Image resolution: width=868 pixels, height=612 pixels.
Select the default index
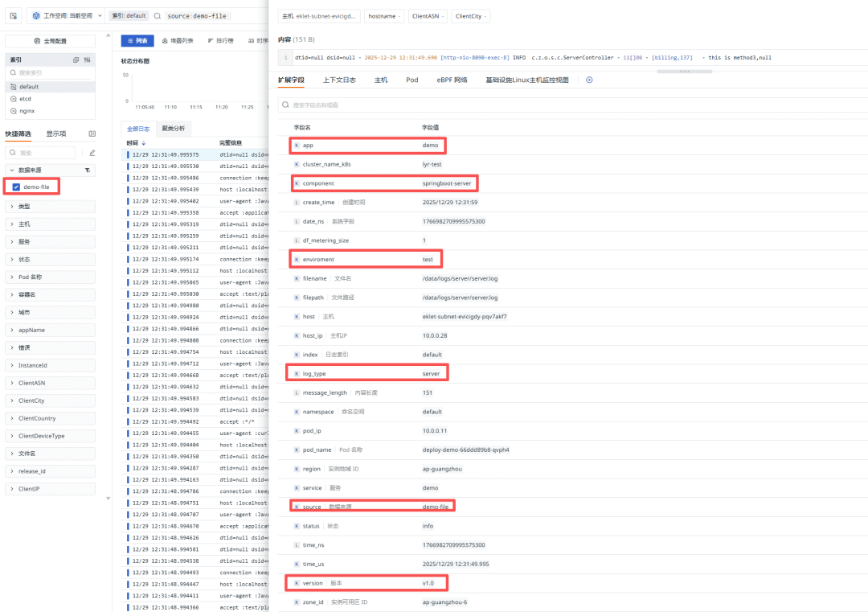(51, 87)
